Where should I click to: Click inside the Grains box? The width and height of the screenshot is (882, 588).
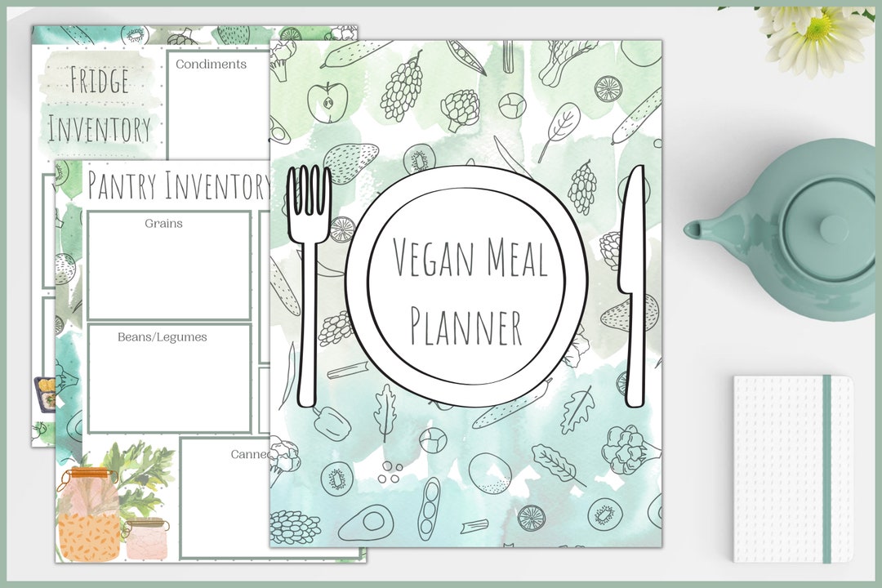[x=169, y=265]
